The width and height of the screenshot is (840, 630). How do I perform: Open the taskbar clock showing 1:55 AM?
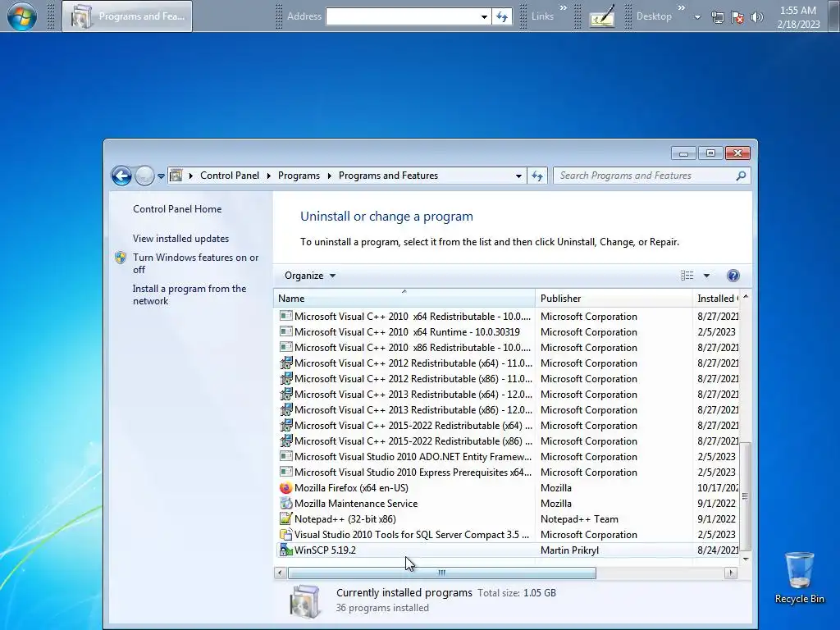[x=798, y=17]
